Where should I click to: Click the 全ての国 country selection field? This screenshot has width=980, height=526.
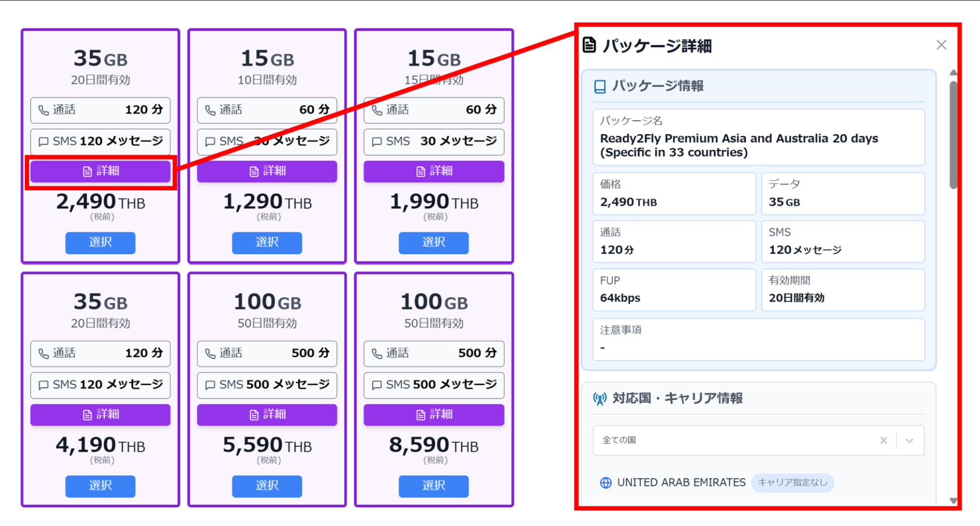[x=731, y=440]
